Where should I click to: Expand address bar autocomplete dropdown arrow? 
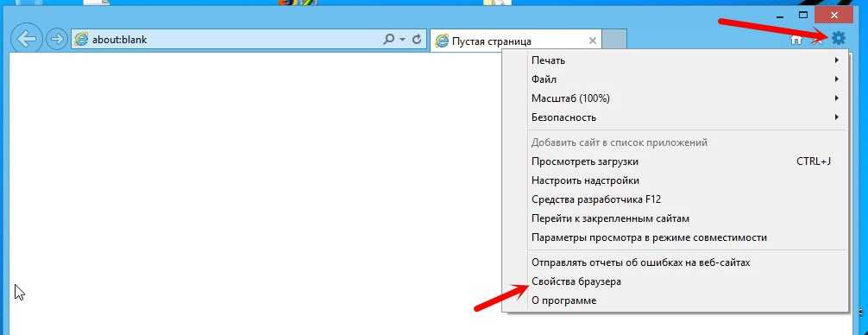pyautogui.click(x=403, y=40)
